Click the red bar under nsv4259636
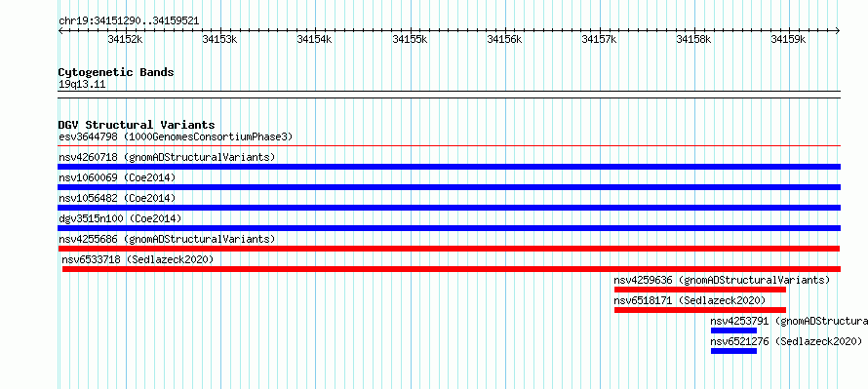Viewport: 868px width, 389px height. [x=700, y=290]
